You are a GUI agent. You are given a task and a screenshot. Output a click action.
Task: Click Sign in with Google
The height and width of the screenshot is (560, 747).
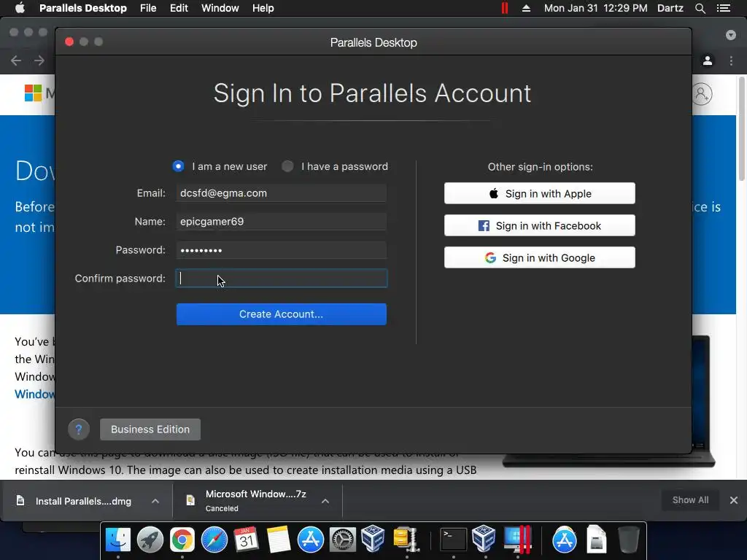point(540,257)
